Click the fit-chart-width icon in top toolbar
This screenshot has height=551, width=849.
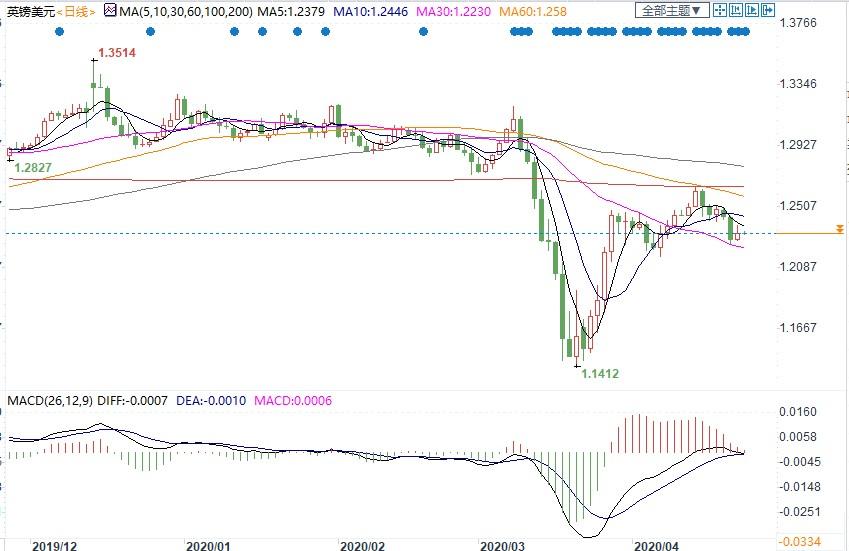[x=738, y=11]
